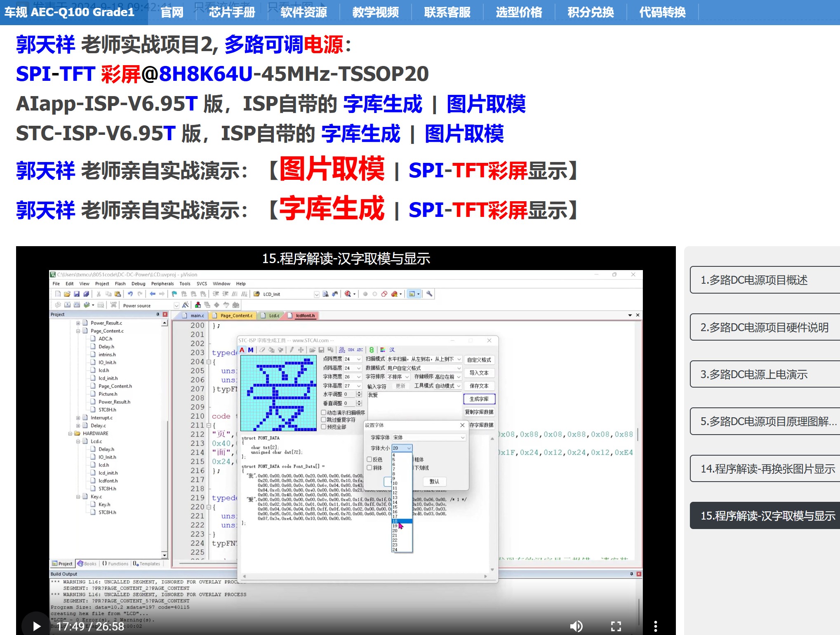Open the 字库字体 宋体 dropdown
The height and width of the screenshot is (635, 840).
click(x=429, y=437)
